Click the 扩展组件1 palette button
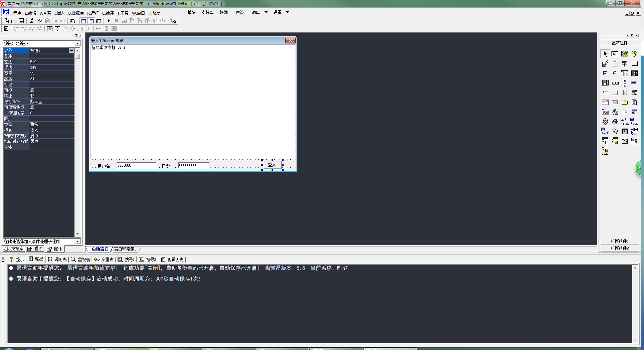Image resolution: width=644 pixels, height=350 pixels. click(x=619, y=241)
